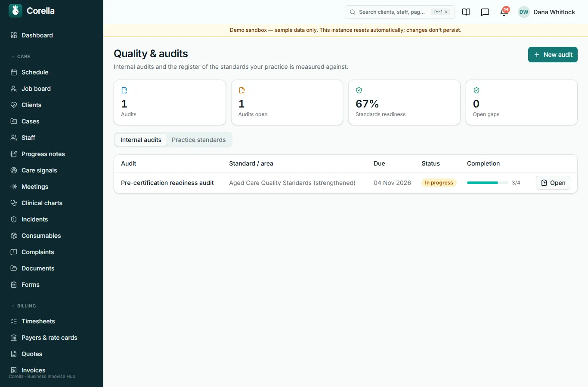
Task: Open Quotes page
Action: click(x=52, y=354)
